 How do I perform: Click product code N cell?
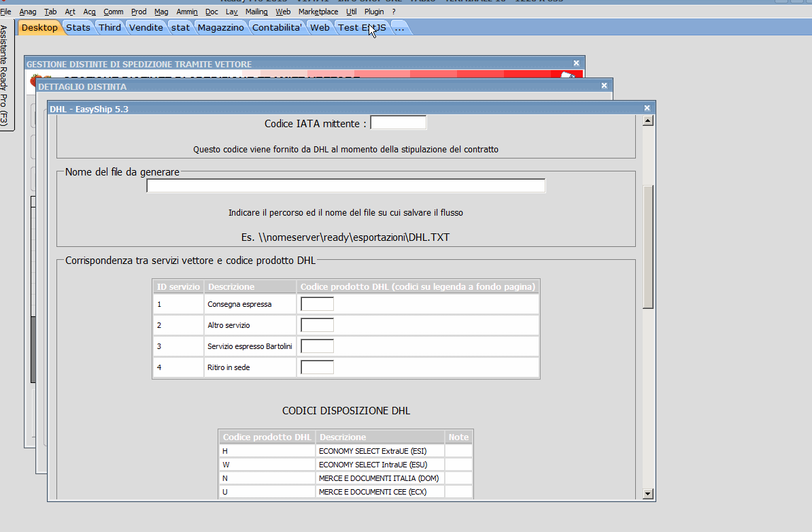(267, 478)
